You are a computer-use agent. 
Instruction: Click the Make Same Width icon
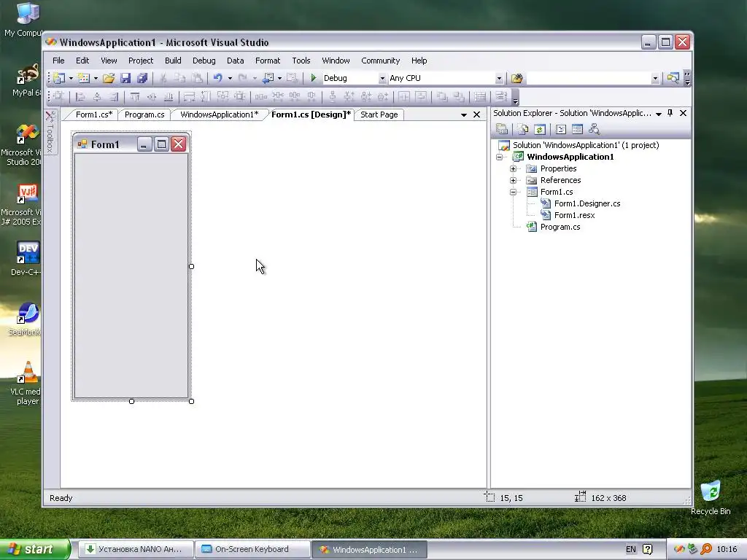pyautogui.click(x=189, y=97)
